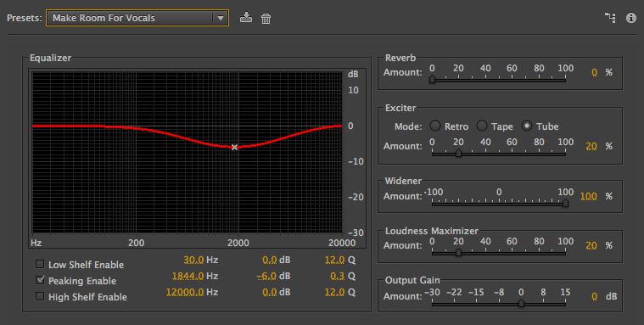644x325 pixels.
Task: Edit the Exciter amount 20 % value
Action: [x=591, y=146]
